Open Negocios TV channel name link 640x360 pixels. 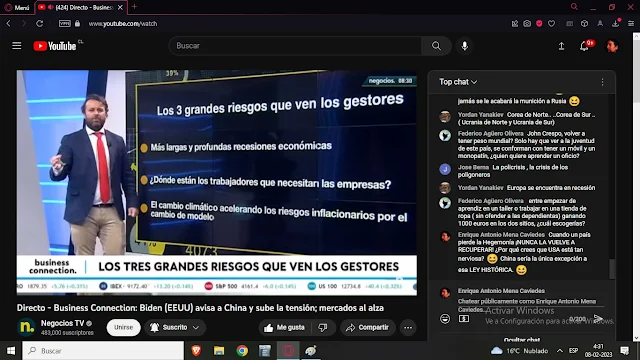tap(62, 323)
